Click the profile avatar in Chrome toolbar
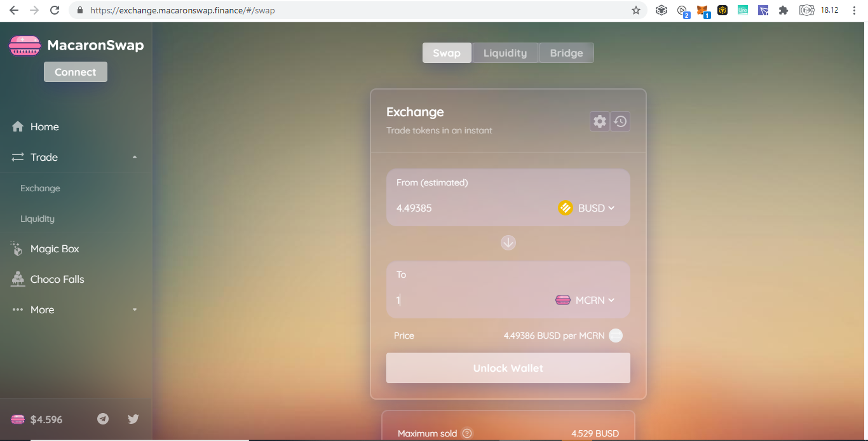 point(806,10)
